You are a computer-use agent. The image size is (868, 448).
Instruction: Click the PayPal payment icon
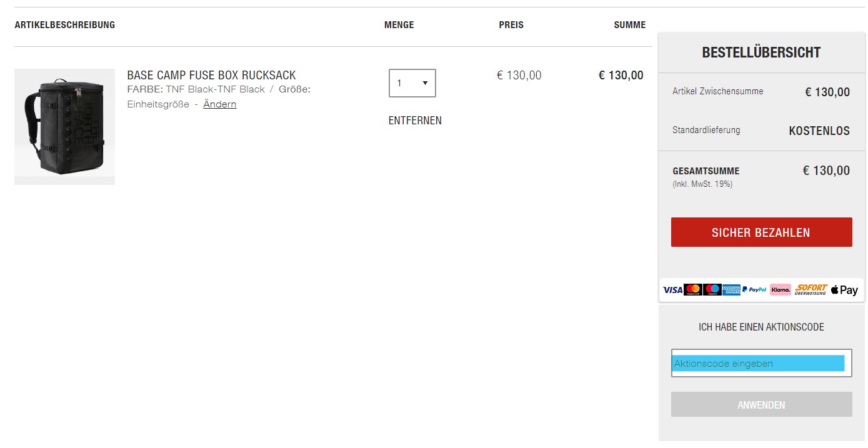pos(754,290)
